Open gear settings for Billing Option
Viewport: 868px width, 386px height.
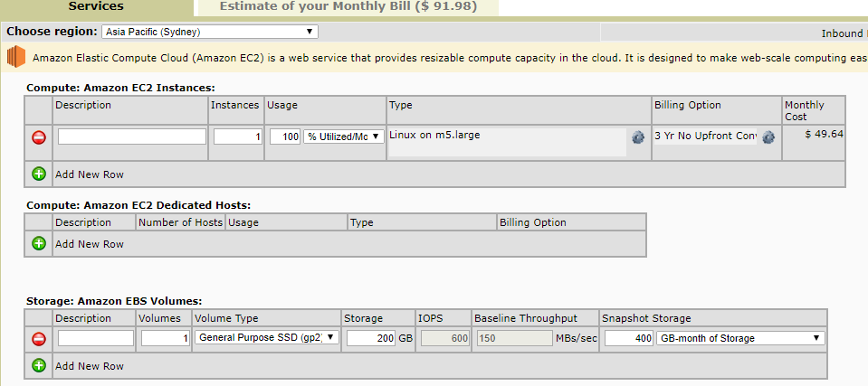(x=768, y=137)
